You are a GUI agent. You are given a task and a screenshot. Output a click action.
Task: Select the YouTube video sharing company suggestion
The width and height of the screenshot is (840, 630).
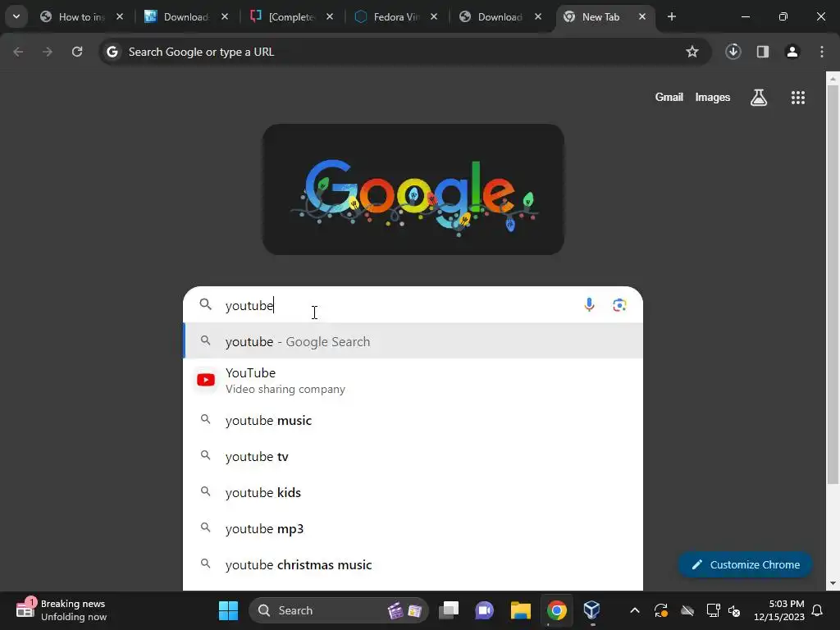point(413,381)
